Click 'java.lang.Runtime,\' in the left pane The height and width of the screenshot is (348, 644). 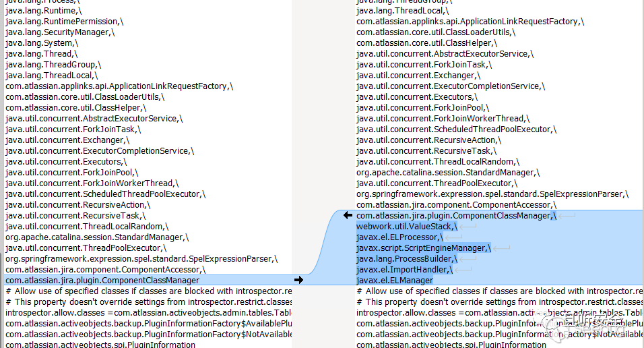[x=43, y=11]
